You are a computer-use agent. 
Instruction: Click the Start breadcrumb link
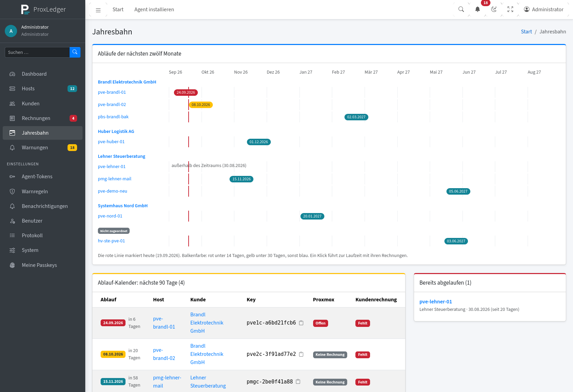[x=526, y=32]
